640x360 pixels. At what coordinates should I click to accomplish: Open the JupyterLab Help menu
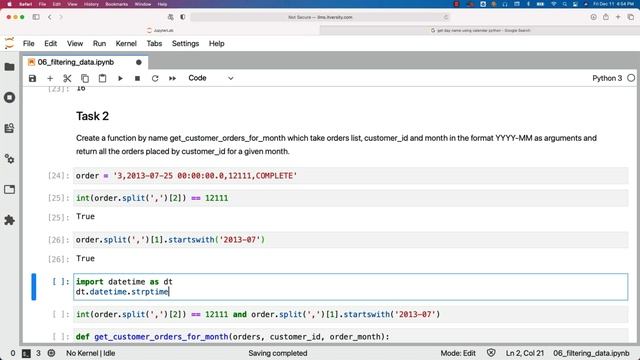pos(217,44)
